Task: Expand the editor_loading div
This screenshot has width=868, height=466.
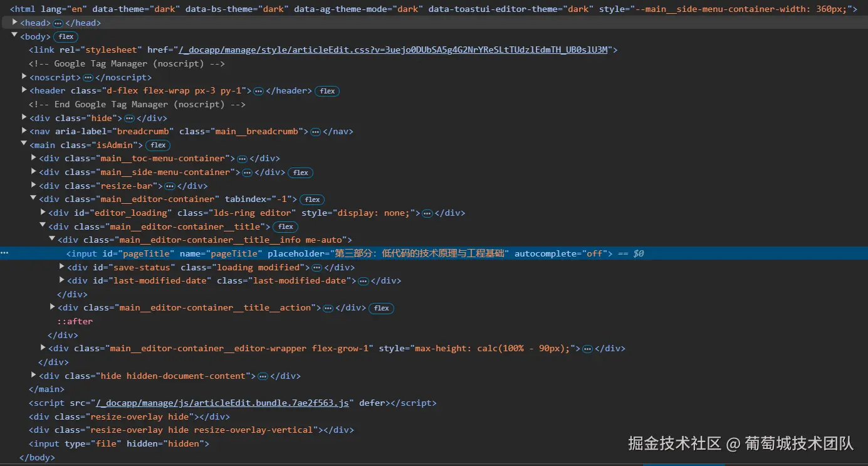Action: (x=43, y=213)
